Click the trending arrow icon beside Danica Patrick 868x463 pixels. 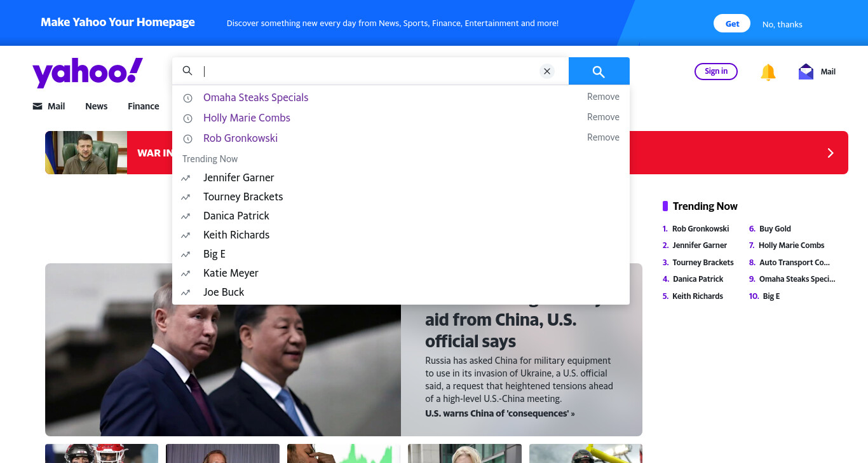coord(186,216)
